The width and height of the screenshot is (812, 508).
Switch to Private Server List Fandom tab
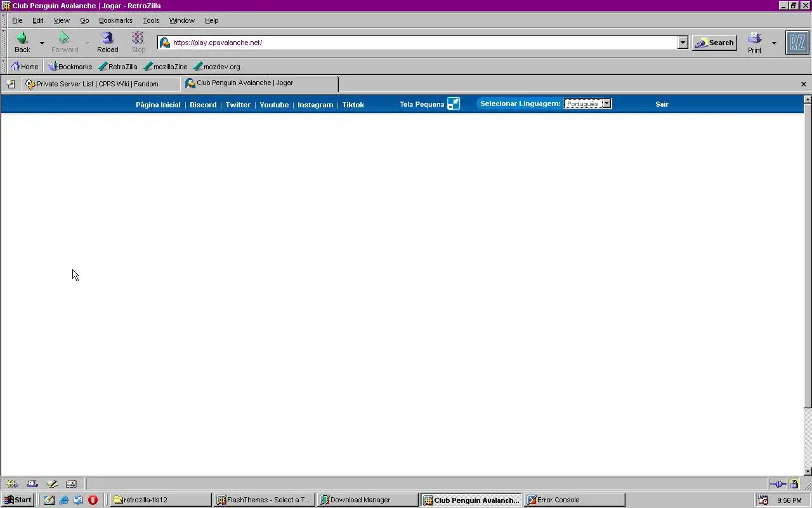[x=101, y=84]
